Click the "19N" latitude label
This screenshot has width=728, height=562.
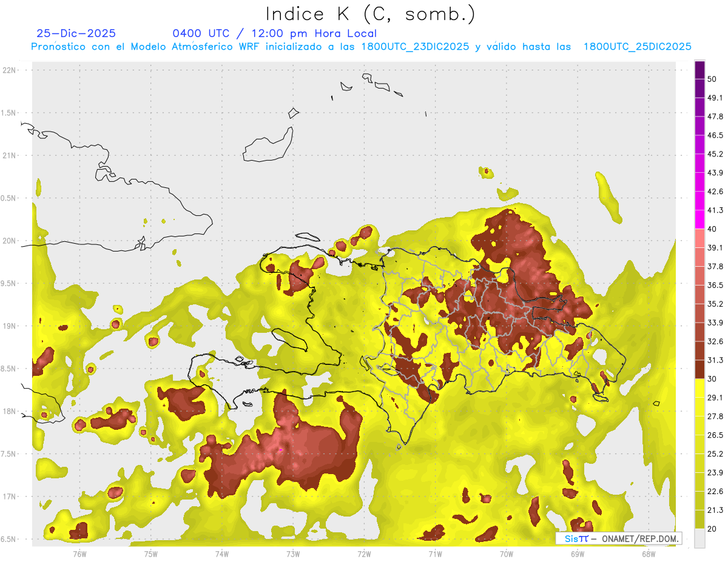point(9,326)
